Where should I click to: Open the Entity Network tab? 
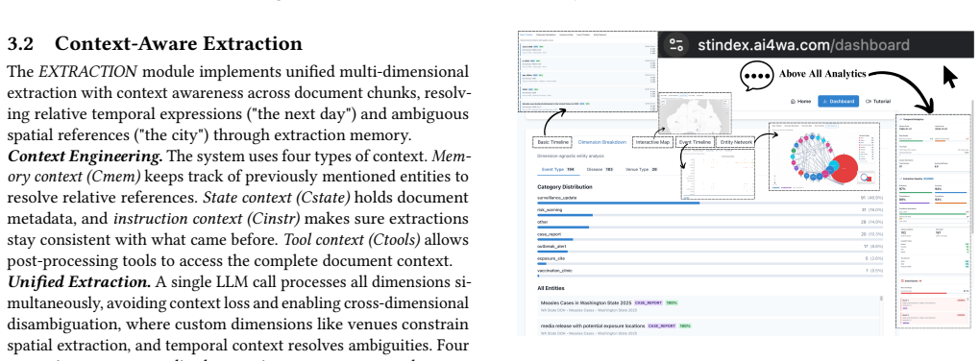(736, 142)
